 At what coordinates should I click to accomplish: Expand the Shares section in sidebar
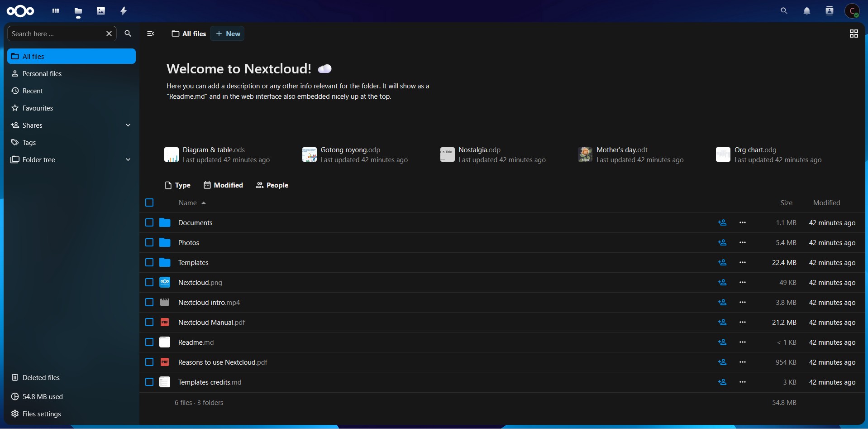[x=128, y=125]
